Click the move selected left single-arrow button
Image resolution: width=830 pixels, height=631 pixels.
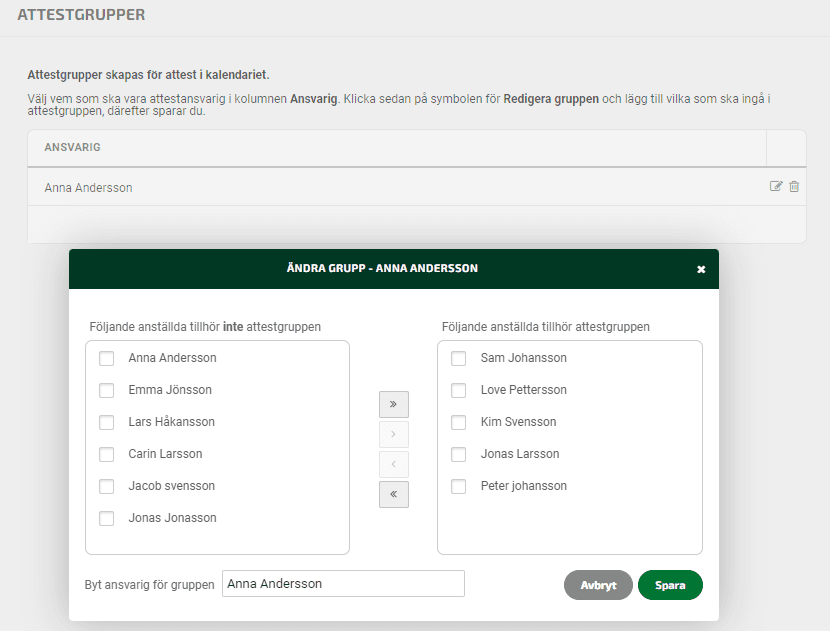393,464
